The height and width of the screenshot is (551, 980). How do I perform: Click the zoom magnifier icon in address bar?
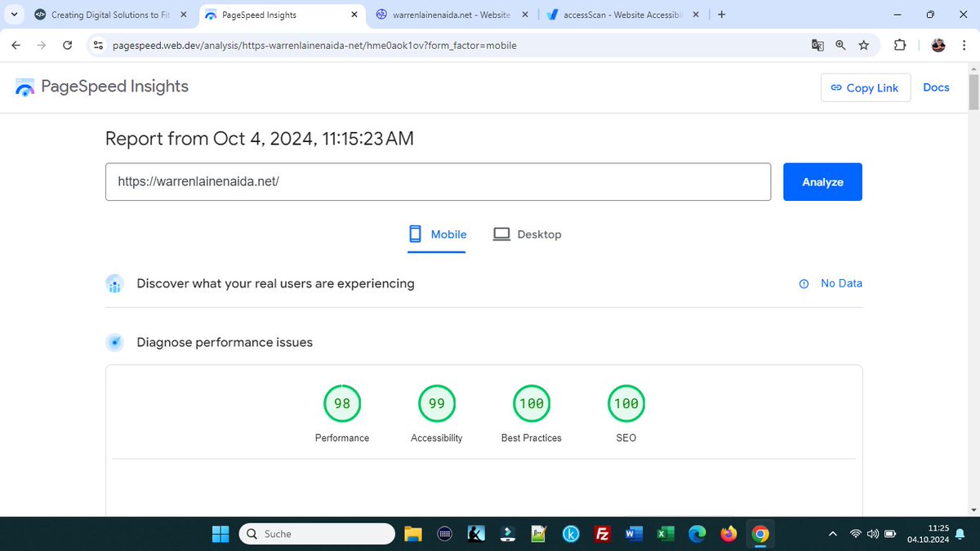pyautogui.click(x=840, y=46)
